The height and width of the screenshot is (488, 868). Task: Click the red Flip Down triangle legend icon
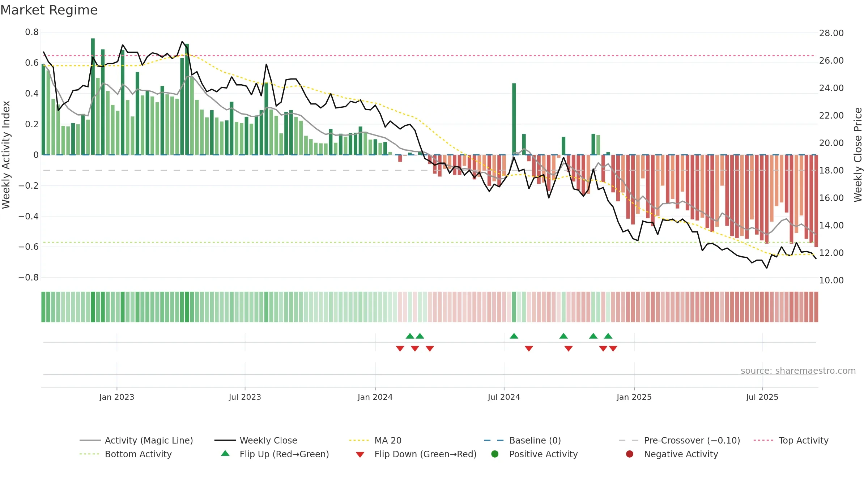(360, 455)
